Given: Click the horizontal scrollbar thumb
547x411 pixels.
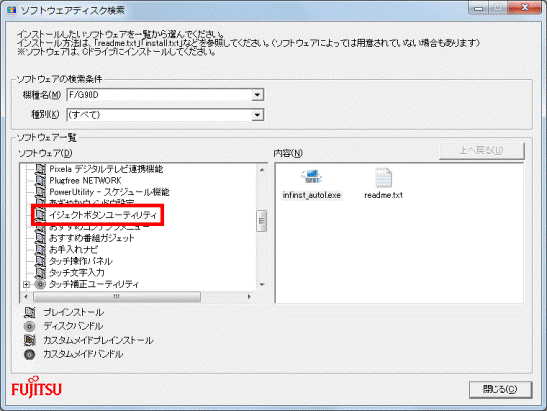Looking at the screenshot, I should click(117, 297).
